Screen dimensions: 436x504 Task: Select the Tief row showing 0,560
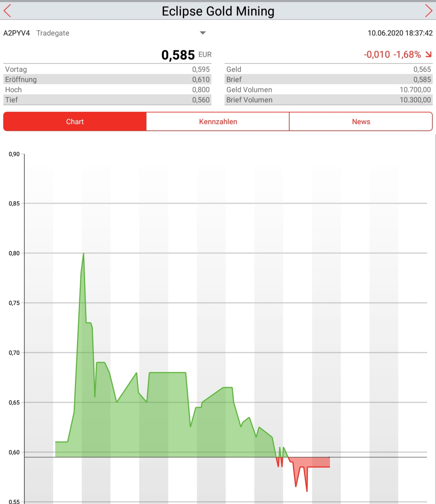[x=107, y=100]
